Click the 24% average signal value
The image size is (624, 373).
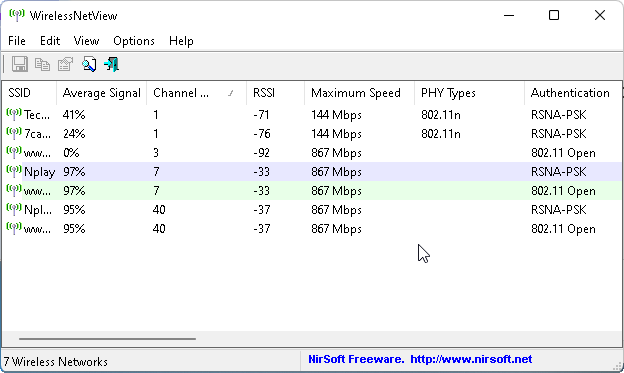pyautogui.click(x=74, y=134)
